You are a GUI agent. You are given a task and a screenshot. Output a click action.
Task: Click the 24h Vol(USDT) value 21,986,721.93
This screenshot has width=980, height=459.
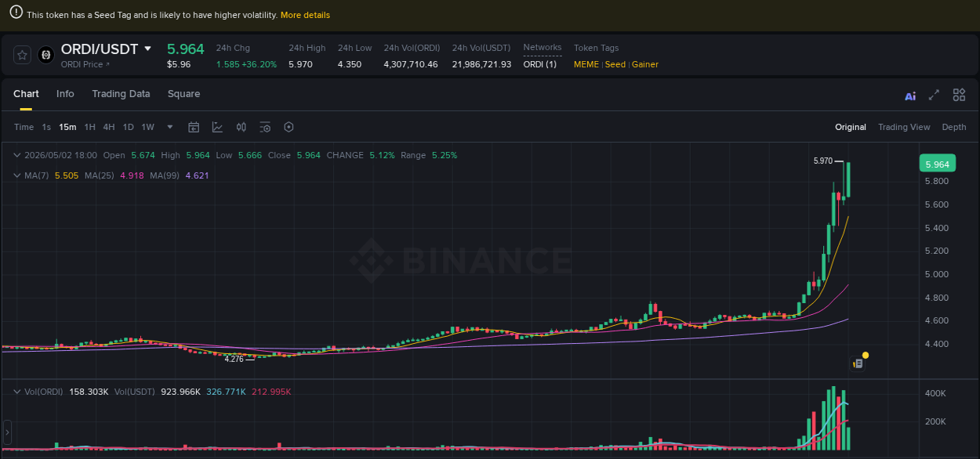pos(481,64)
